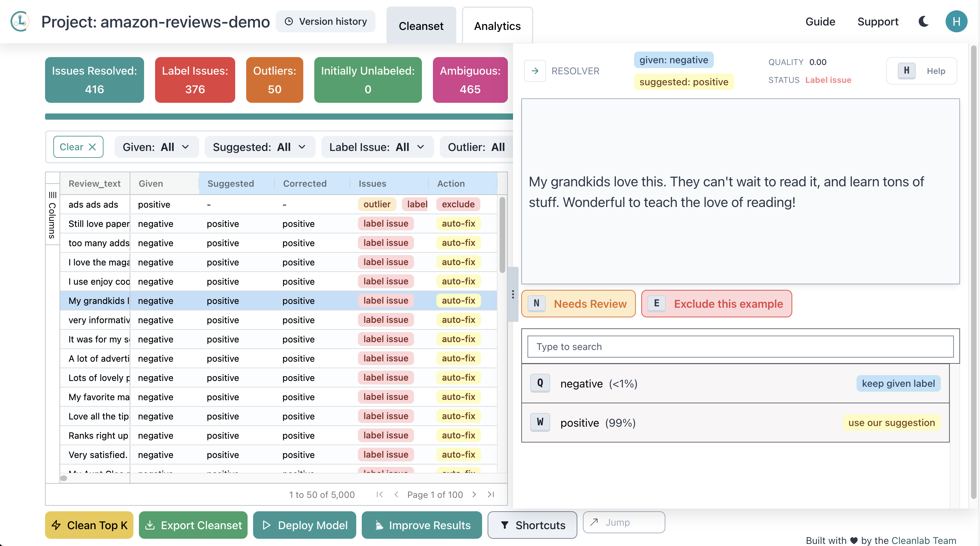Select keep given label for negative
Screen dimensions: 980x546
click(898, 383)
